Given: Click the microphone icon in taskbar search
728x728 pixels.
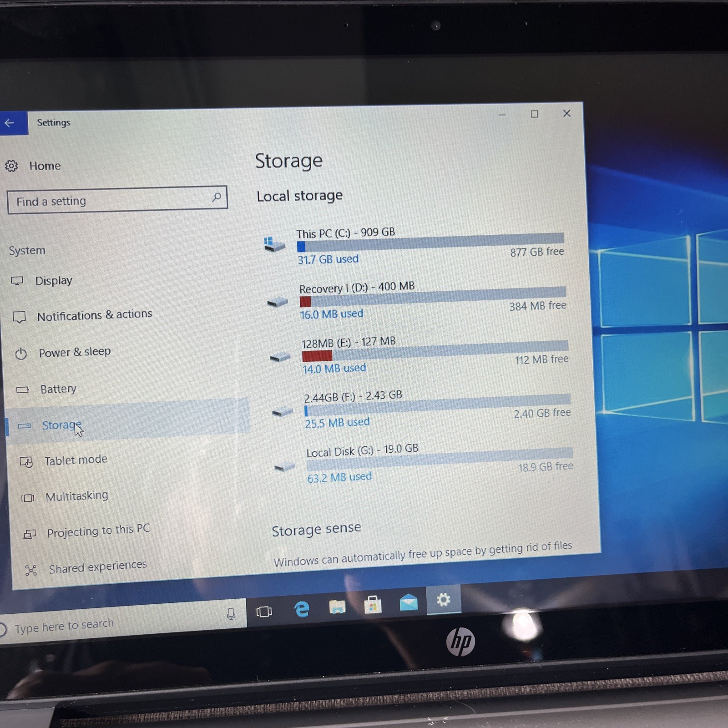Looking at the screenshot, I should point(231,614).
